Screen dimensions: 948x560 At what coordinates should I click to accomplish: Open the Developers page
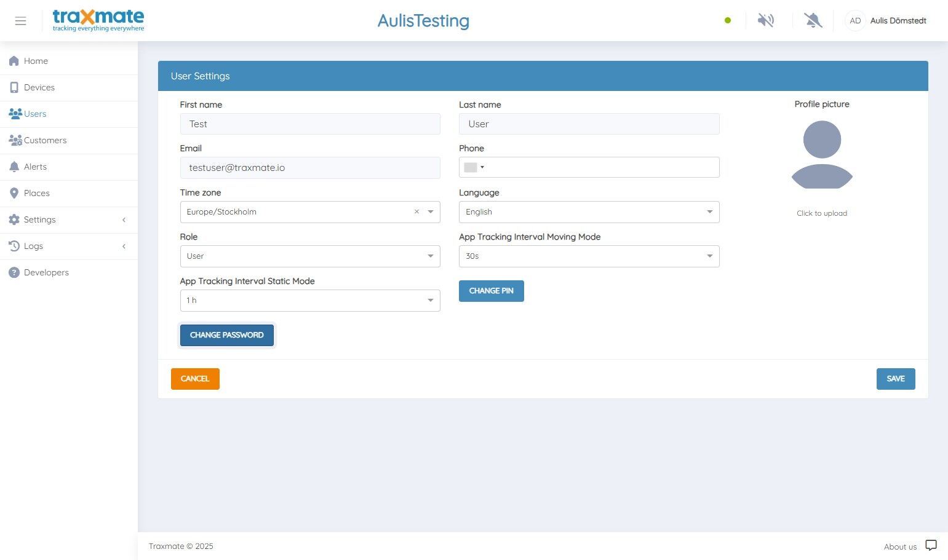pyautogui.click(x=69, y=272)
